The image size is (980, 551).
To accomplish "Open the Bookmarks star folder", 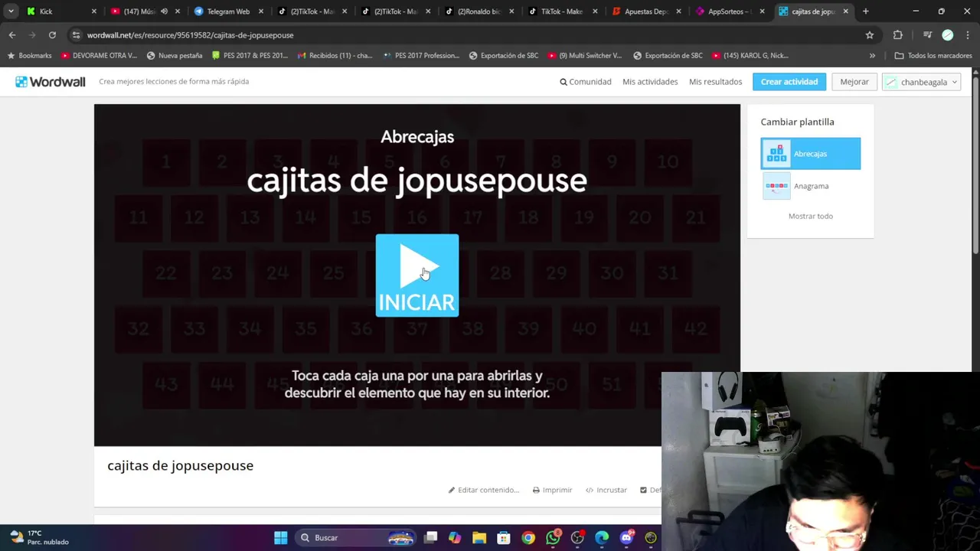I will tap(29, 56).
